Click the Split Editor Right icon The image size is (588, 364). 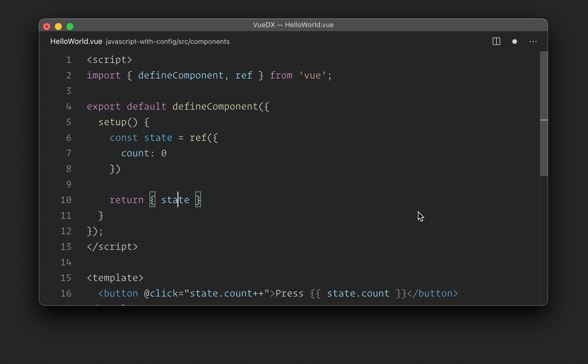496,42
